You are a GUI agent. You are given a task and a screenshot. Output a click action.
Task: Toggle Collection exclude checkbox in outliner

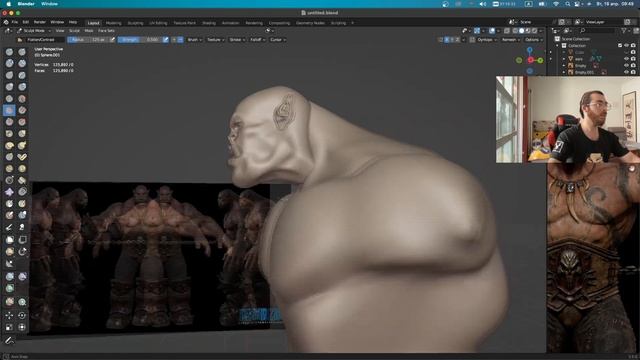pos(620,45)
